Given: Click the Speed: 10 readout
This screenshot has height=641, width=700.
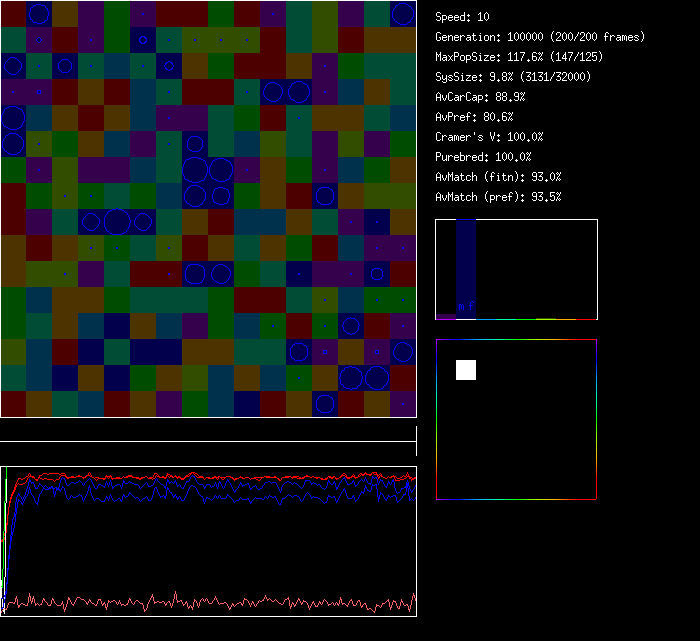Looking at the screenshot, I should coord(462,17).
